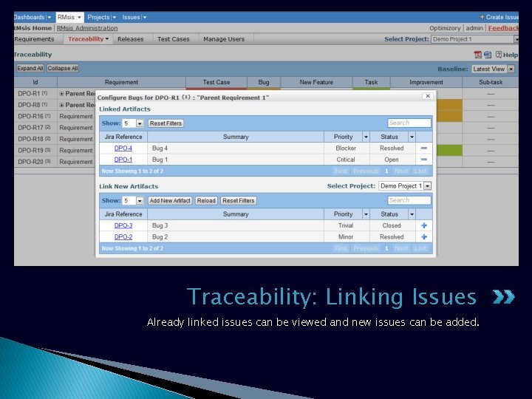Open Show count dropdown in Link New Artifacts
The image size is (532, 399).
coord(140,201)
